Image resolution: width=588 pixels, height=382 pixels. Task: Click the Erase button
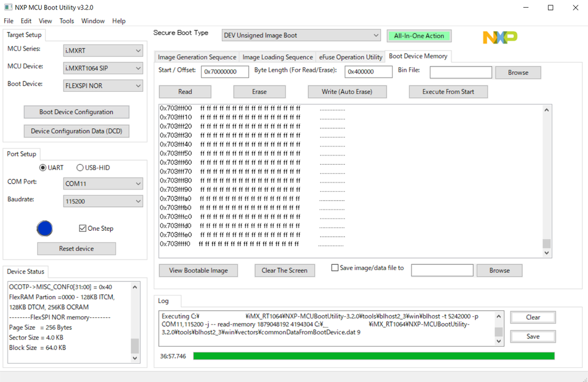260,91
